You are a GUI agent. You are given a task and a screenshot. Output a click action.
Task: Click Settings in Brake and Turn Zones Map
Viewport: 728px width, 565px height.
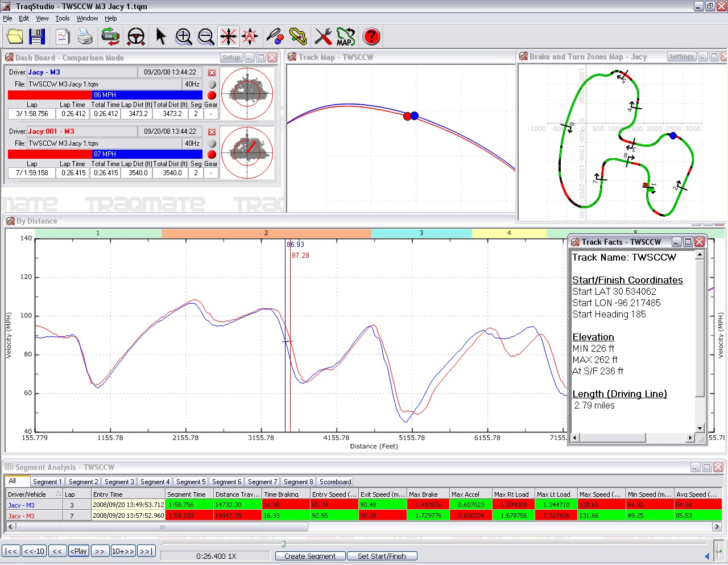point(681,56)
